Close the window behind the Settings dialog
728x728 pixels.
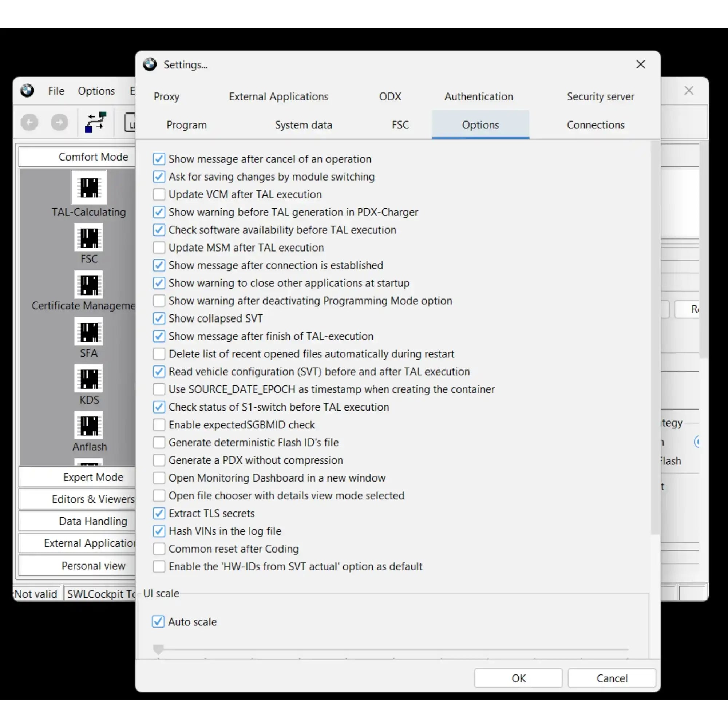pyautogui.click(x=689, y=90)
